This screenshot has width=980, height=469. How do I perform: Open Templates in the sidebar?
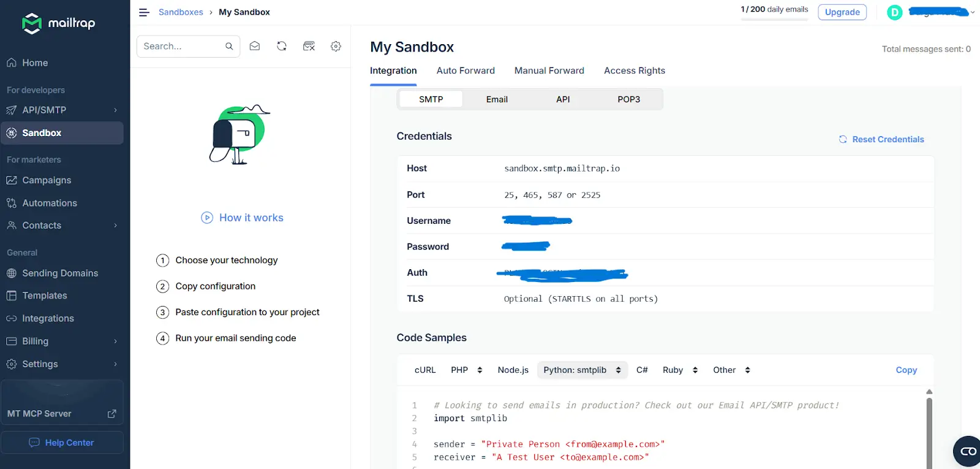62,296
